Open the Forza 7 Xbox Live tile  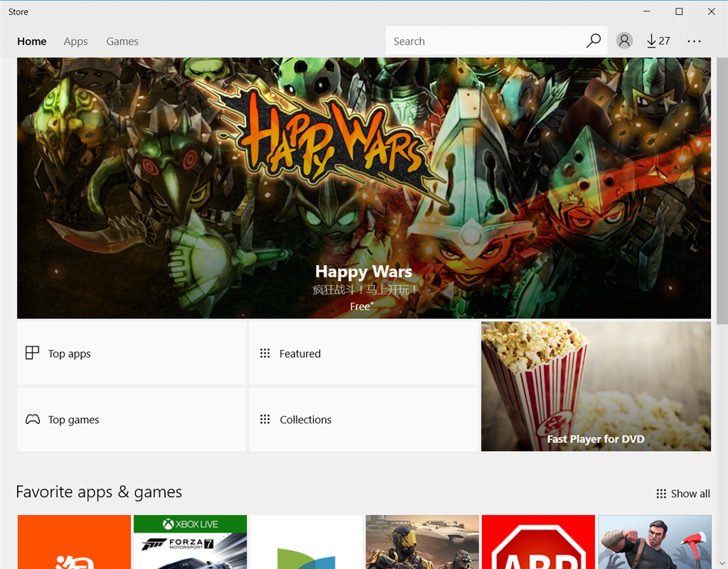tap(191, 541)
